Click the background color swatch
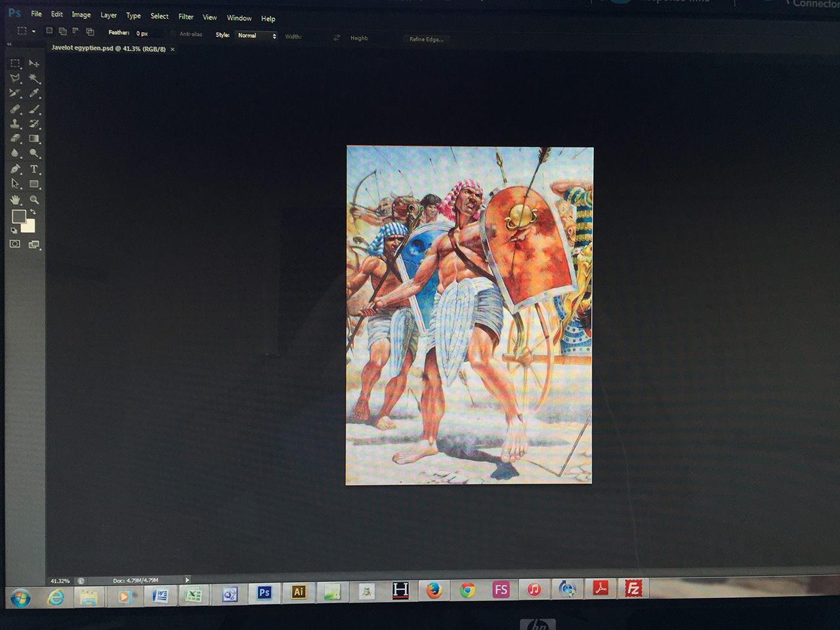Screen dimensions: 840x630 [29, 226]
